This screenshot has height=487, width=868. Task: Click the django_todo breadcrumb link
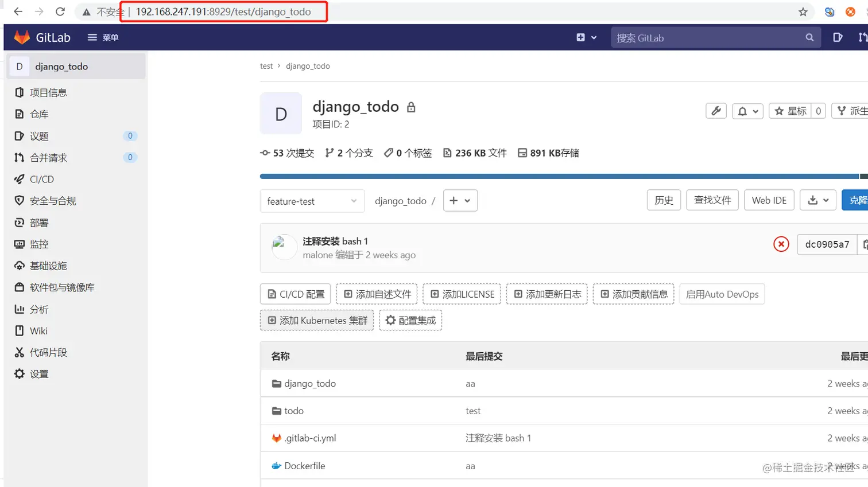click(308, 66)
